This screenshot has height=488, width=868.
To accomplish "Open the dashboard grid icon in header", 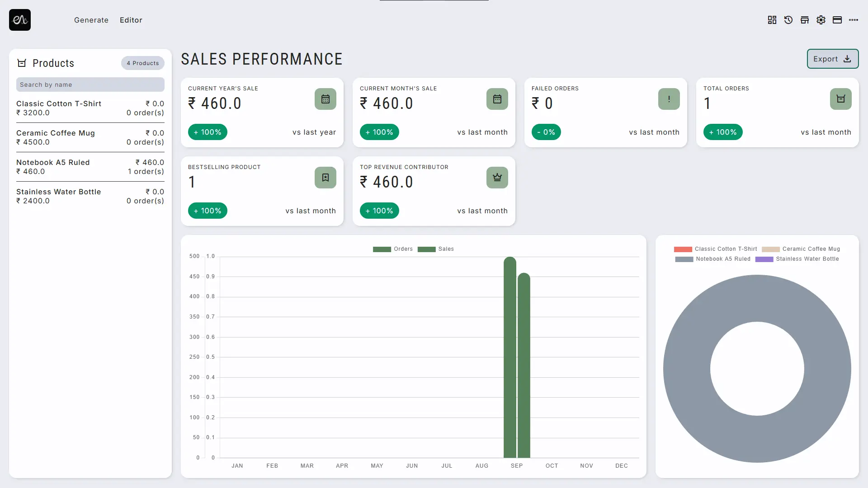I will click(772, 20).
